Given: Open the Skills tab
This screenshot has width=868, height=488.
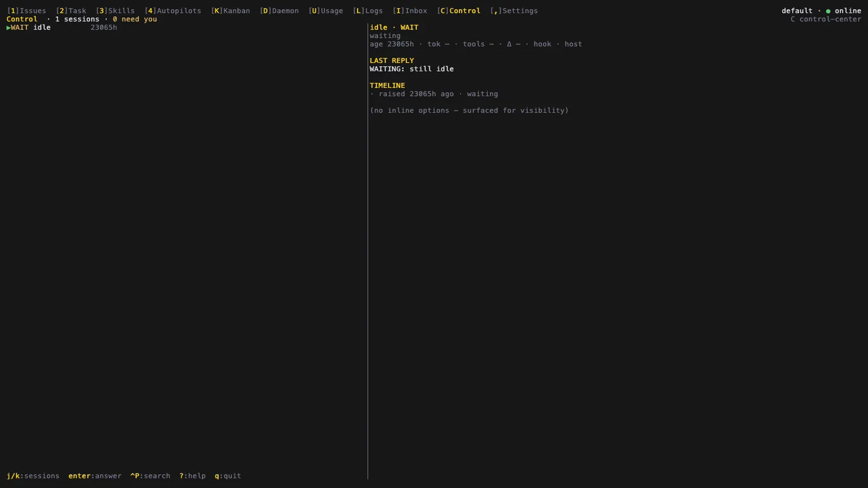Looking at the screenshot, I should pos(115,11).
